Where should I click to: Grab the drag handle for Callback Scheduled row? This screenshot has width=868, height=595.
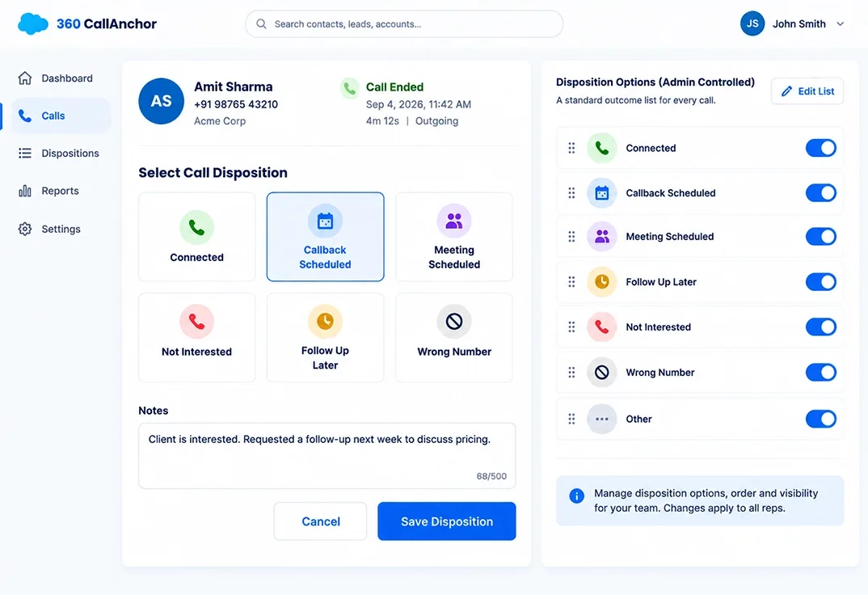[x=571, y=192]
